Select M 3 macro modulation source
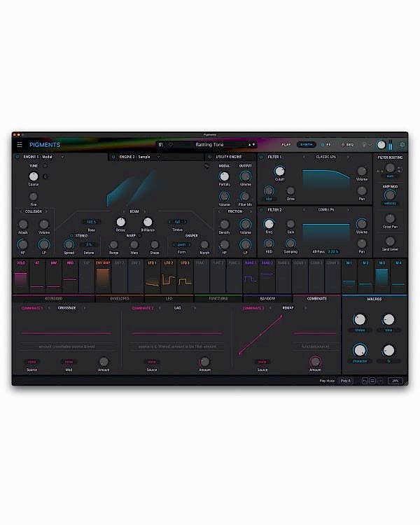Screen dimensions: 420x525 (x=381, y=276)
